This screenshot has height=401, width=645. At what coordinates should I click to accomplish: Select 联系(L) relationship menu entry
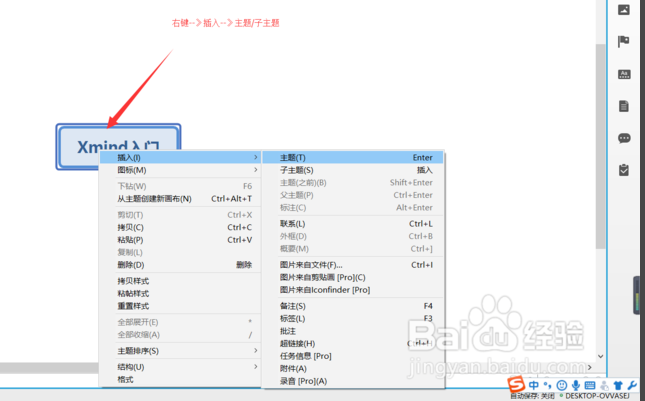point(353,224)
